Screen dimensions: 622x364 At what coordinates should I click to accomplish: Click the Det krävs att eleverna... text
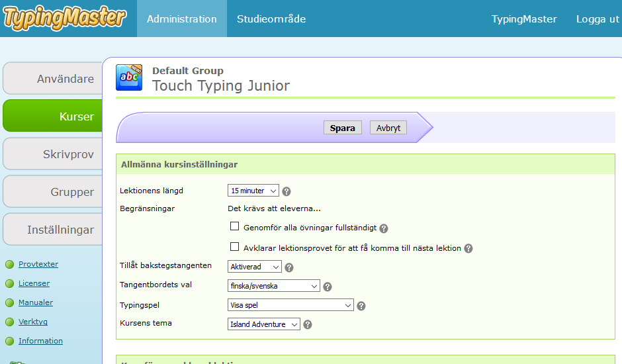274,208
